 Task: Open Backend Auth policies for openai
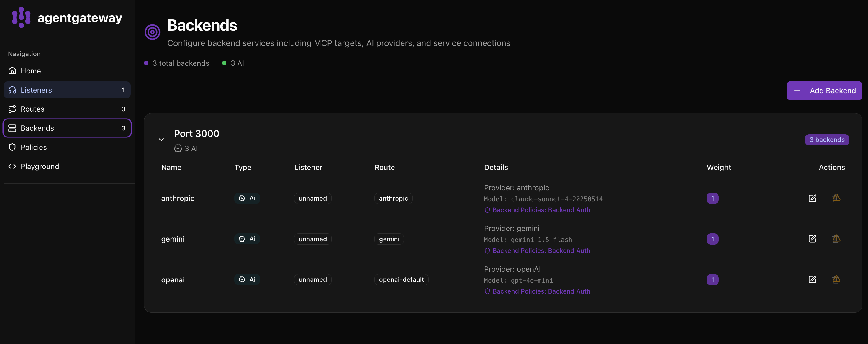point(541,291)
